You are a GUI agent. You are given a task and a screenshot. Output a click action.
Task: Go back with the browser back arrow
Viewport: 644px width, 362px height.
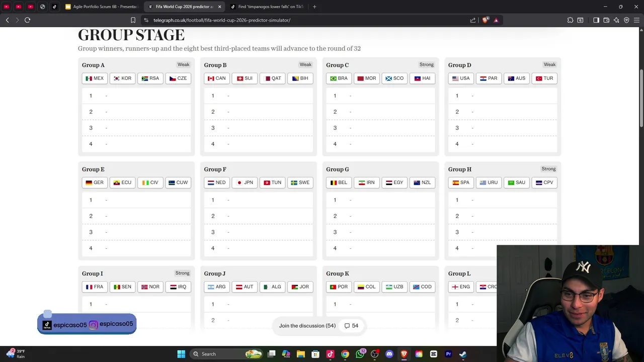7,20
